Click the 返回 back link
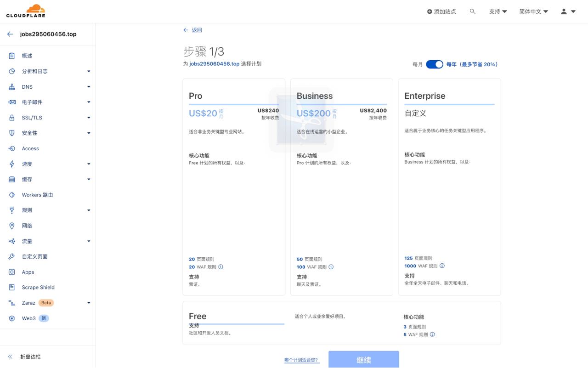588x368 pixels. point(192,30)
